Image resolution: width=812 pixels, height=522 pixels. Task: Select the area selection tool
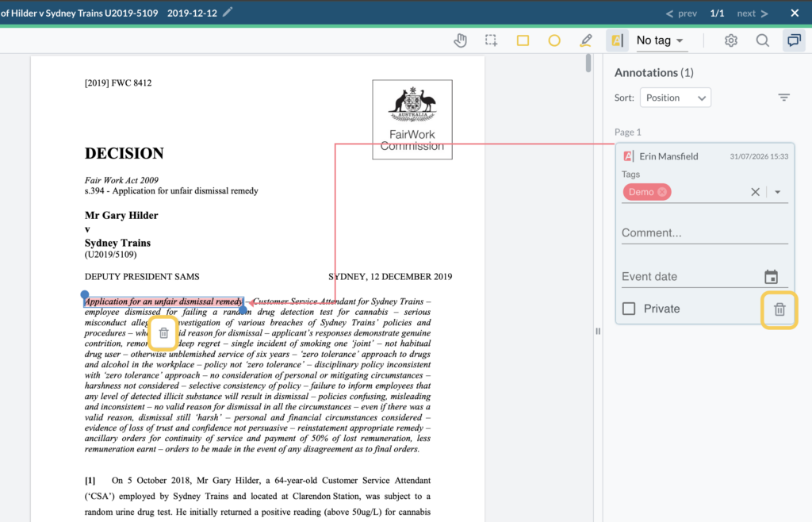491,40
